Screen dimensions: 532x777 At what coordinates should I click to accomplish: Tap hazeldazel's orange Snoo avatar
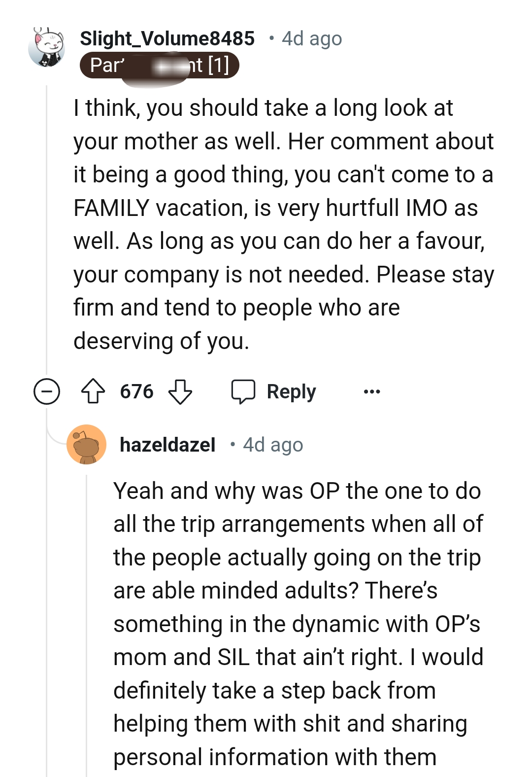87,445
